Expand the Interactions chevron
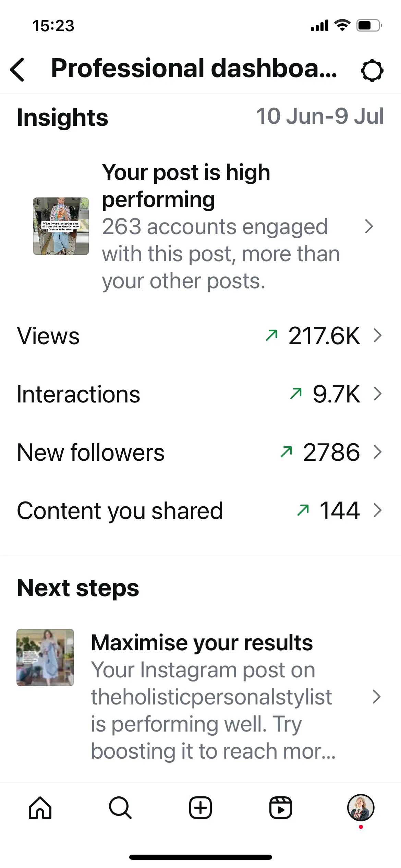 [377, 394]
